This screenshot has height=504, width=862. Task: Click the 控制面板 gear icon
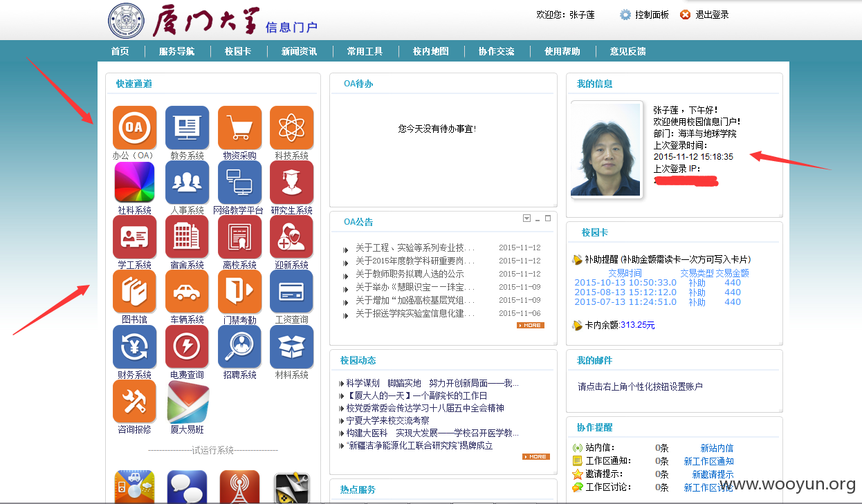pyautogui.click(x=625, y=15)
